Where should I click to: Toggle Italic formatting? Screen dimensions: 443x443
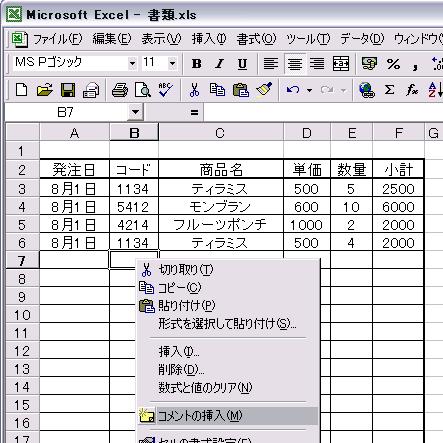(x=219, y=63)
